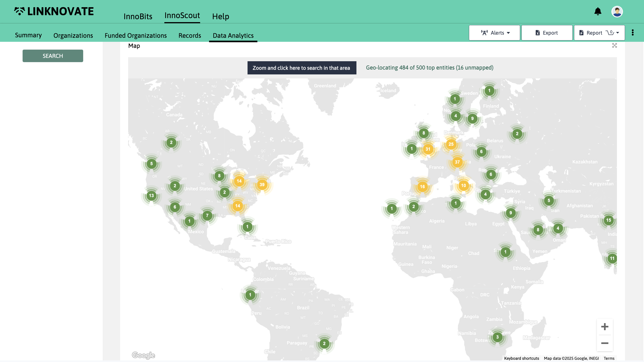Select the cluster marker 4 near Oman
Image resolution: width=644 pixels, height=362 pixels.
558,228
